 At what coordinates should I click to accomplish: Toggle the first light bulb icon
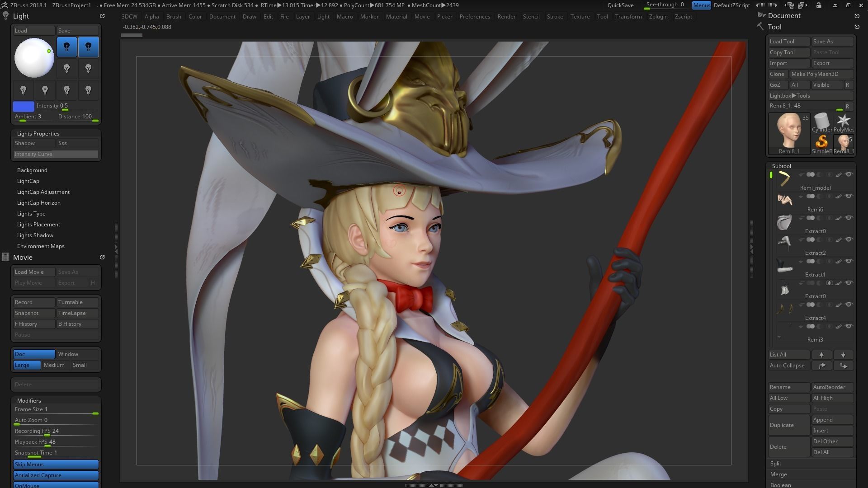67,47
